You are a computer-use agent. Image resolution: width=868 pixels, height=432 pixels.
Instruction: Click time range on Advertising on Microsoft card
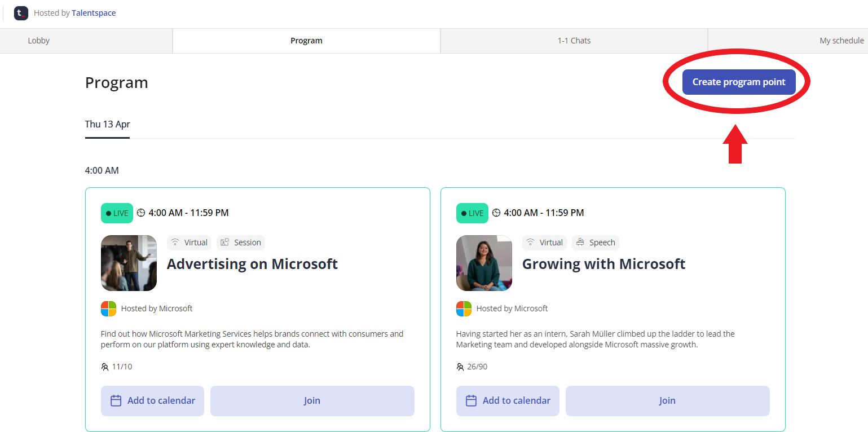188,213
